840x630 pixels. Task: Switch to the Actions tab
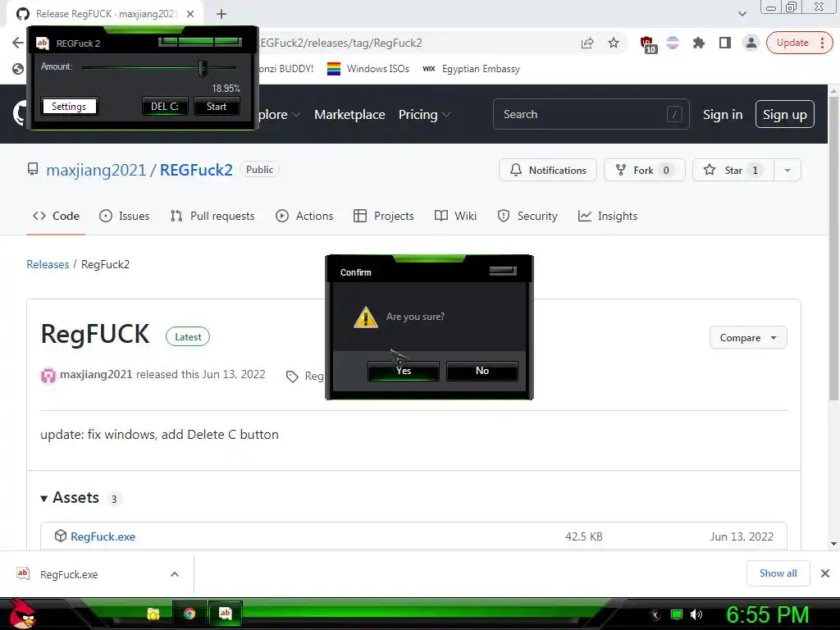click(x=304, y=216)
